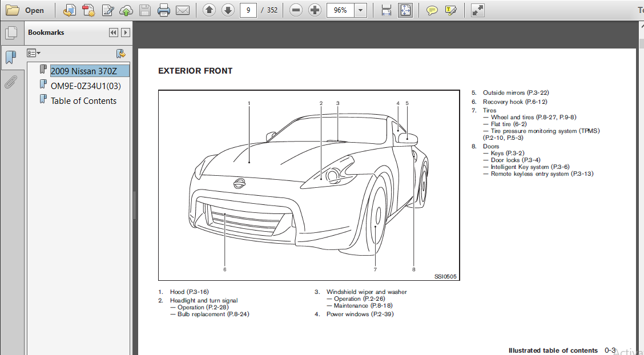This screenshot has width=644, height=355.
Task: Click the EXTERIOR FRONT heading
Action: pyautogui.click(x=195, y=71)
